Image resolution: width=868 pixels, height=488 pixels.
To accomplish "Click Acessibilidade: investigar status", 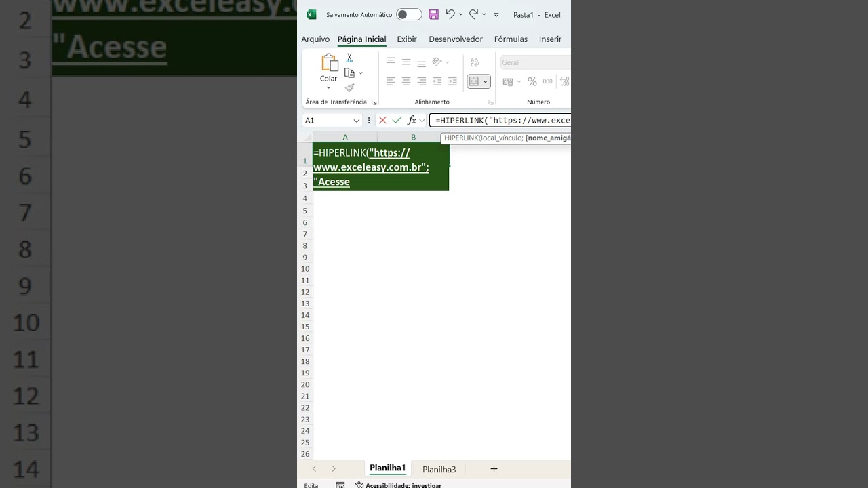I will [x=398, y=485].
